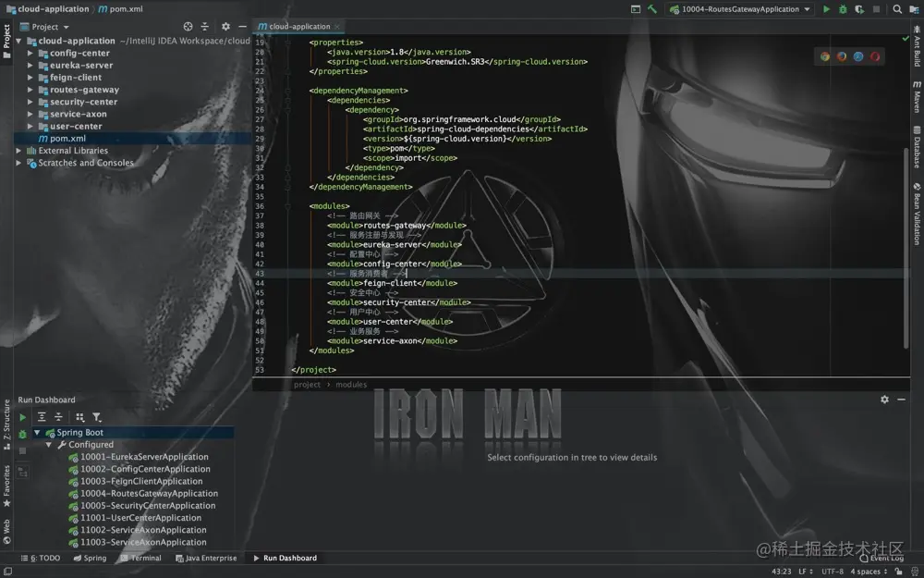Viewport: 924px width, 578px height.
Task: Hide the Run Dashboard panel
Action: click(x=901, y=400)
